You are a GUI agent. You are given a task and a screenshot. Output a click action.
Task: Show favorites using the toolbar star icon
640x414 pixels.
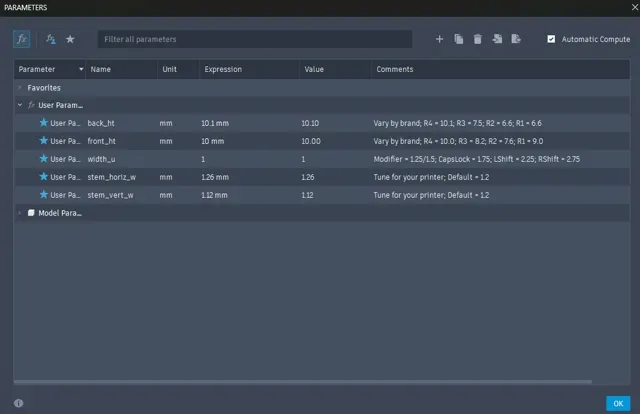coord(70,39)
